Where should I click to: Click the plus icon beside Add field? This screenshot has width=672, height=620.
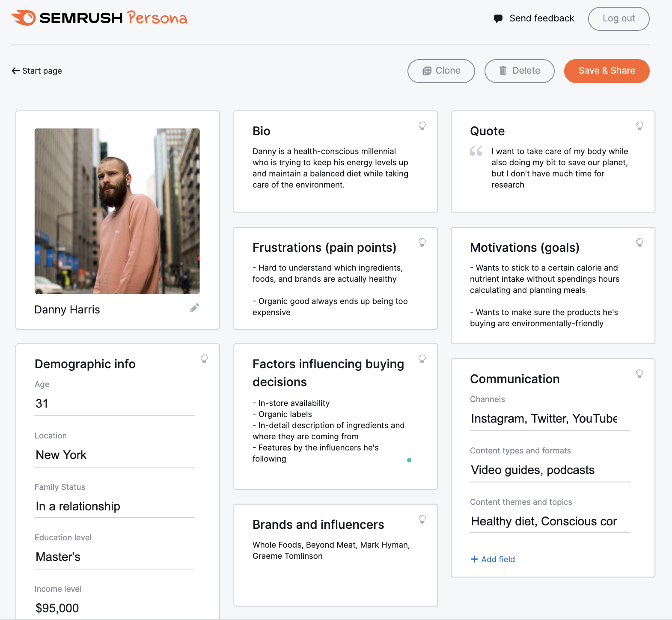(474, 559)
